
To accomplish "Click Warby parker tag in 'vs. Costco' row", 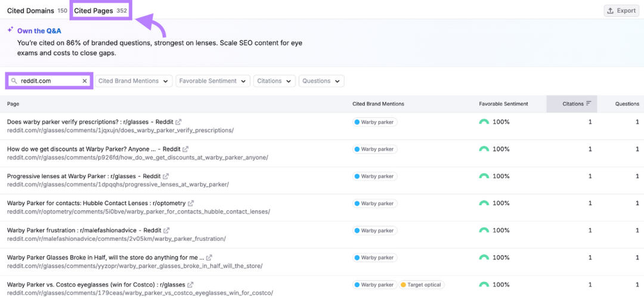I will [x=374, y=284].
